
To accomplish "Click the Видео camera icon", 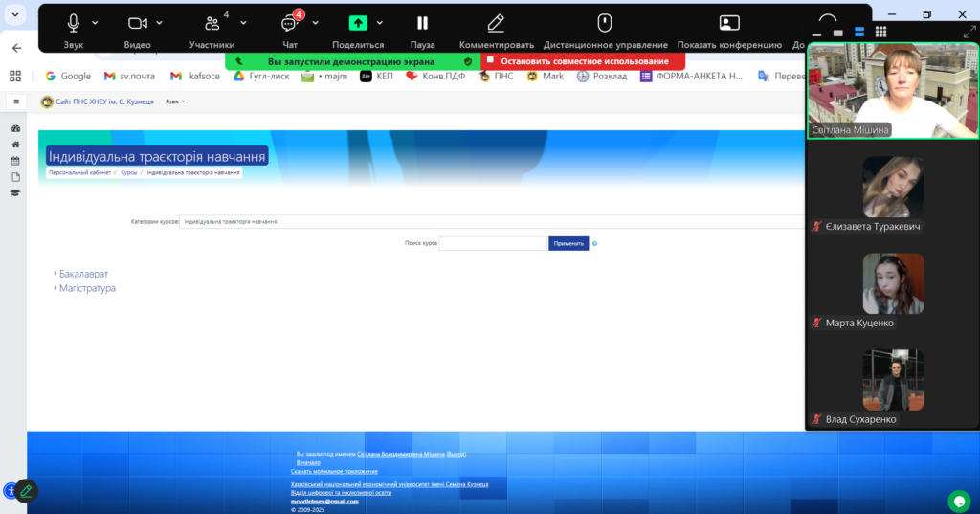I will pos(138,23).
